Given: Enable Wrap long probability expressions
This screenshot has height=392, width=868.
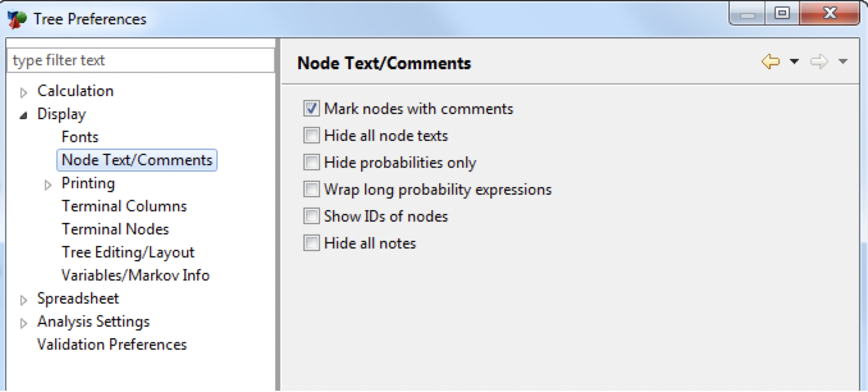Looking at the screenshot, I should pos(312,189).
